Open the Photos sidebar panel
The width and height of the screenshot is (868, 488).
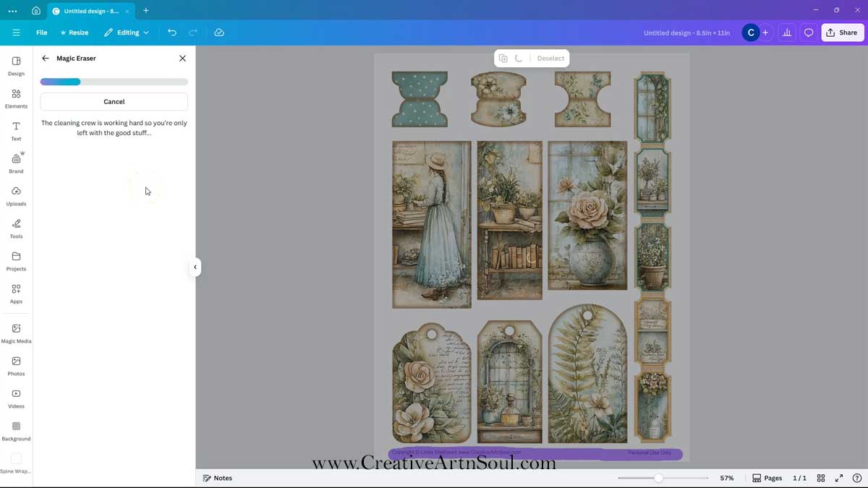click(16, 366)
